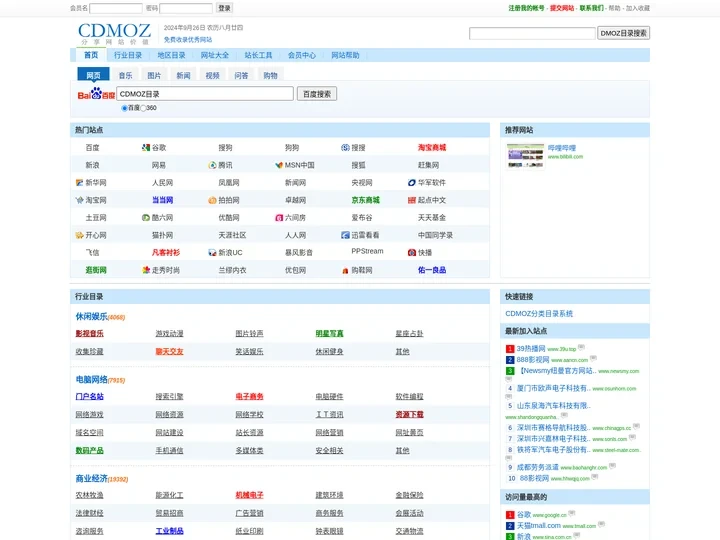The width and height of the screenshot is (720, 540).
Task: Open the 网址大全 navigation item
Action: (214, 55)
